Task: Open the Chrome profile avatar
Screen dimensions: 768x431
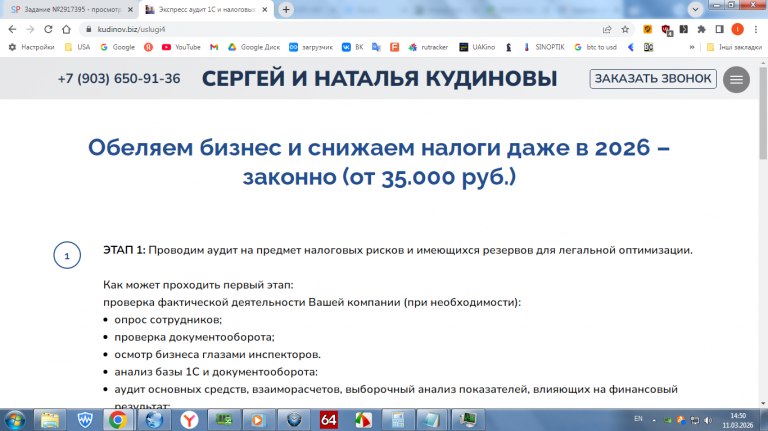Action: tap(737, 29)
